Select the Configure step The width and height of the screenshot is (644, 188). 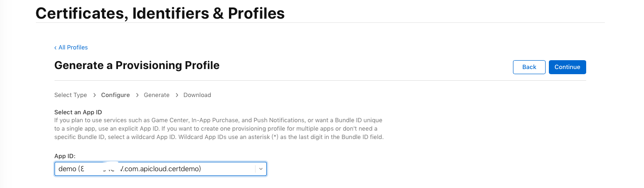tap(115, 95)
